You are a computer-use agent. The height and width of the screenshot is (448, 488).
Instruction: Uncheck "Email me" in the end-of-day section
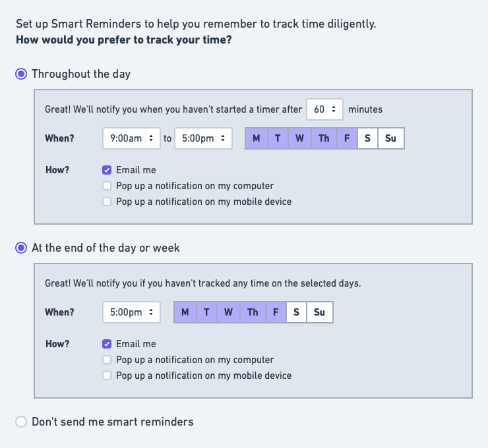pyautogui.click(x=107, y=344)
